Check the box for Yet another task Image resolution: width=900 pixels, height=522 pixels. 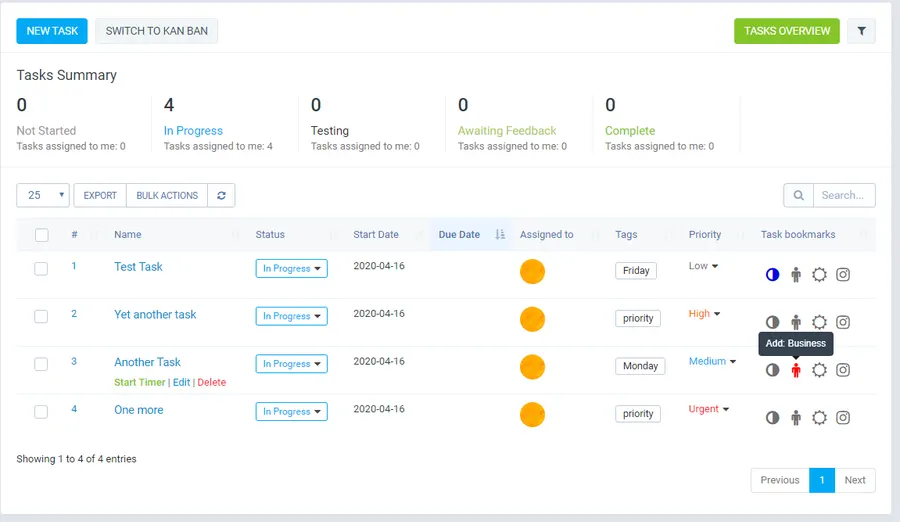click(41, 316)
